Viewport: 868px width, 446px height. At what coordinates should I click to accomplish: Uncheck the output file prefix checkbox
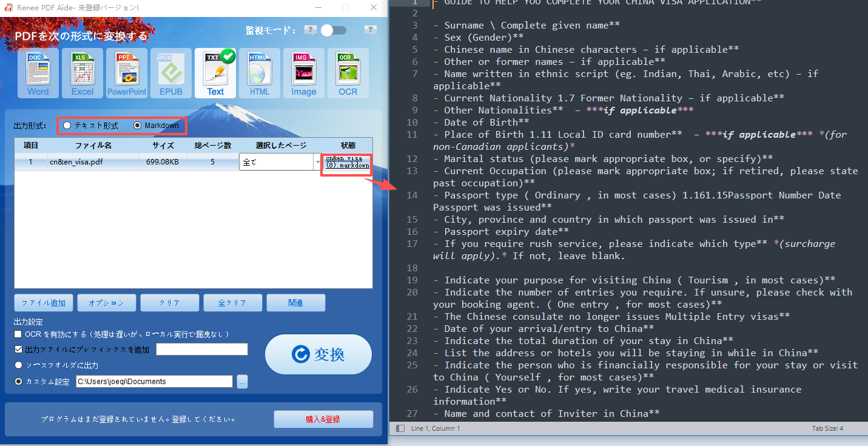tap(18, 350)
